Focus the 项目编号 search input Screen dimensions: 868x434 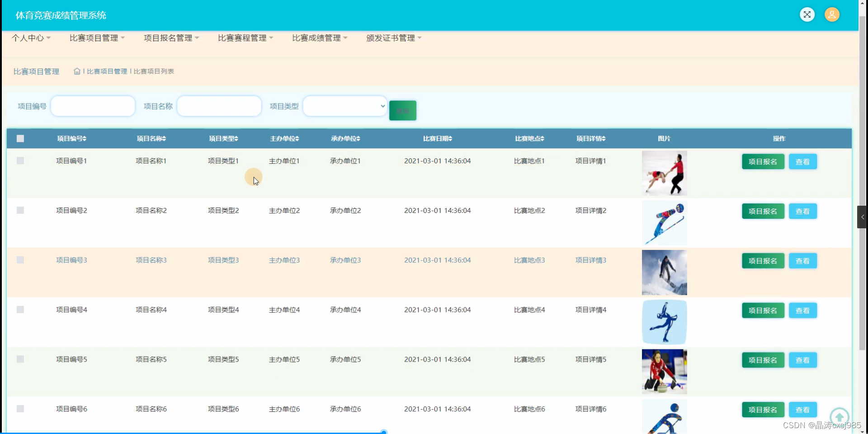[x=93, y=106]
